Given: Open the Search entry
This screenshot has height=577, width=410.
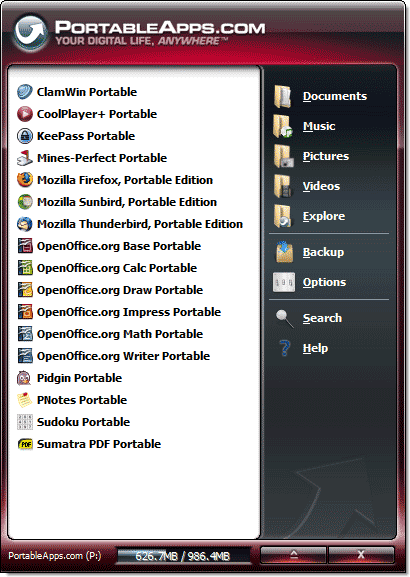Looking at the screenshot, I should tap(322, 318).
